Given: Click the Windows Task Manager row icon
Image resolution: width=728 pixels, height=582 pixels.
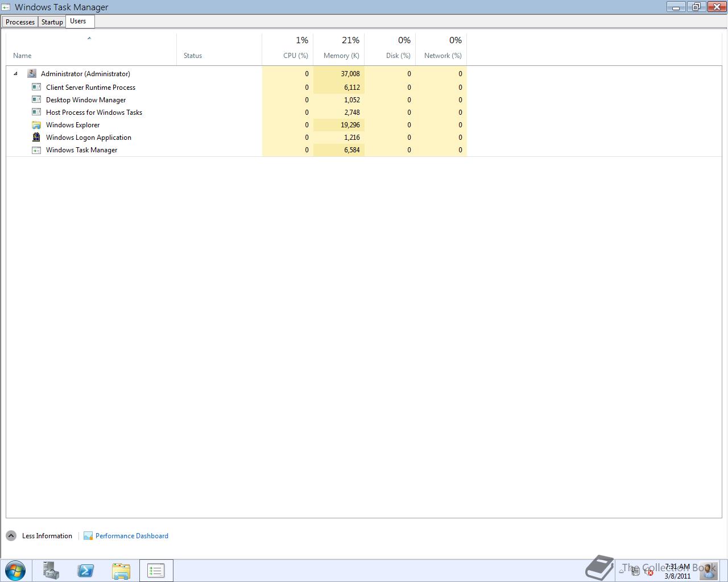Looking at the screenshot, I should point(36,150).
